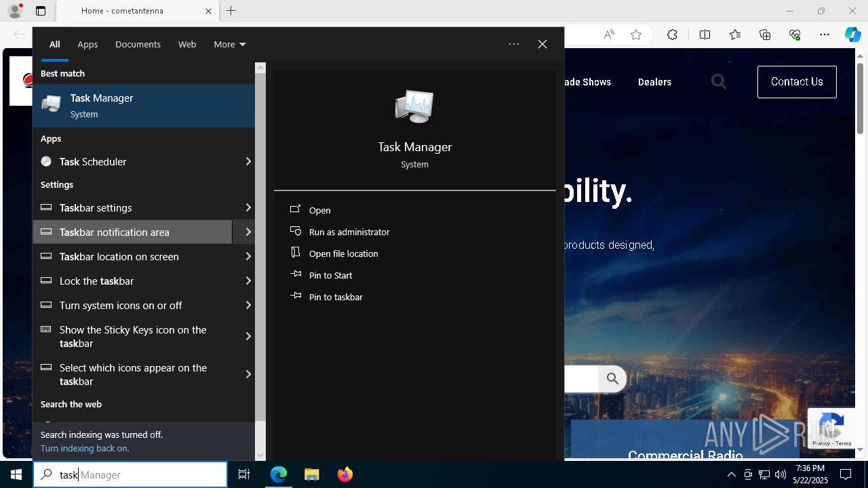Expand Task Scheduler result arrow

248,161
